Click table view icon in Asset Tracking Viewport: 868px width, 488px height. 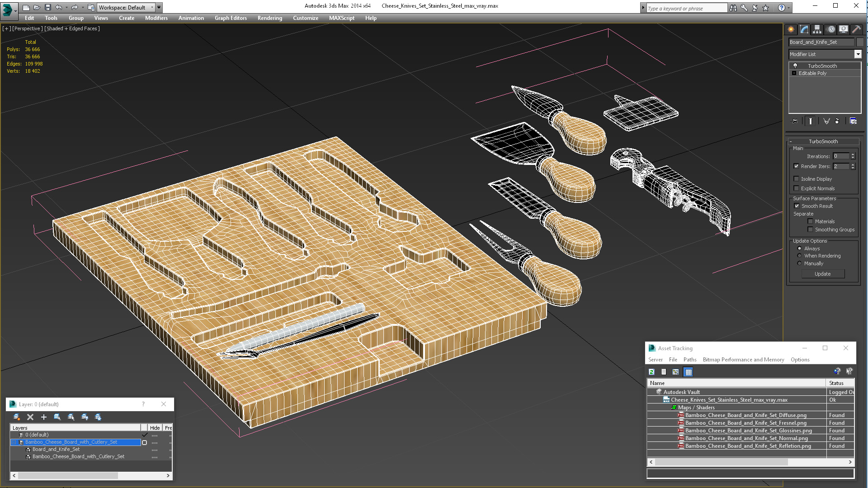coord(688,372)
